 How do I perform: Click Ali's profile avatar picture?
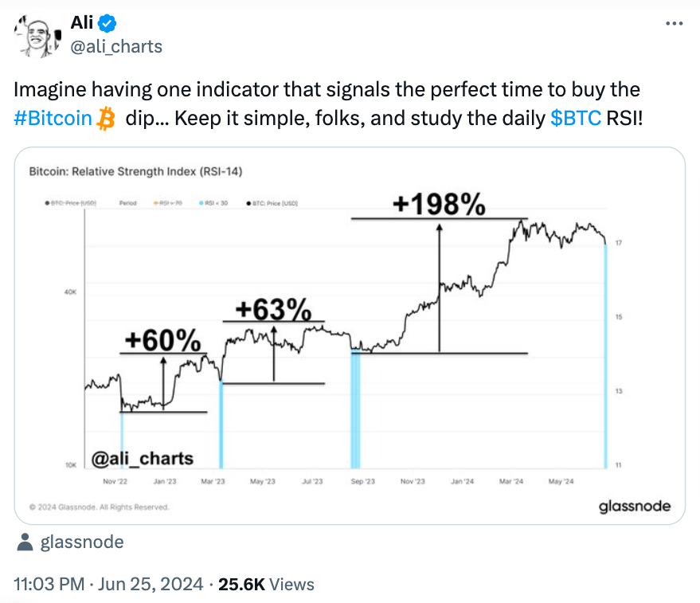[x=37, y=37]
